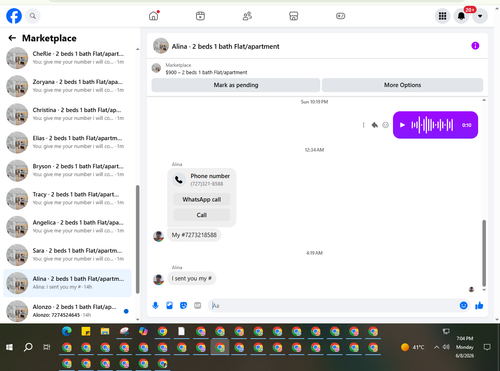The image size is (500, 371).
Task: Click the 'I sent you my #' message bubble
Action: (x=192, y=278)
